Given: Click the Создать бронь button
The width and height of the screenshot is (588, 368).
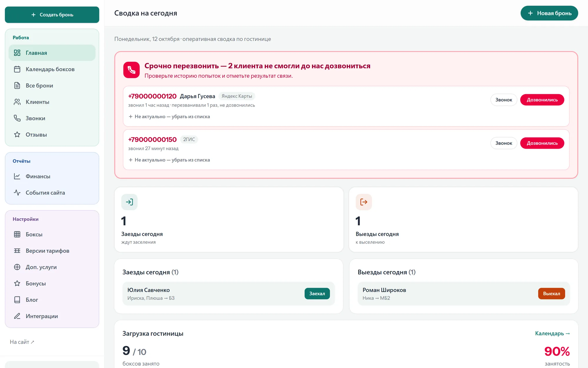Looking at the screenshot, I should pyautogui.click(x=52, y=15).
